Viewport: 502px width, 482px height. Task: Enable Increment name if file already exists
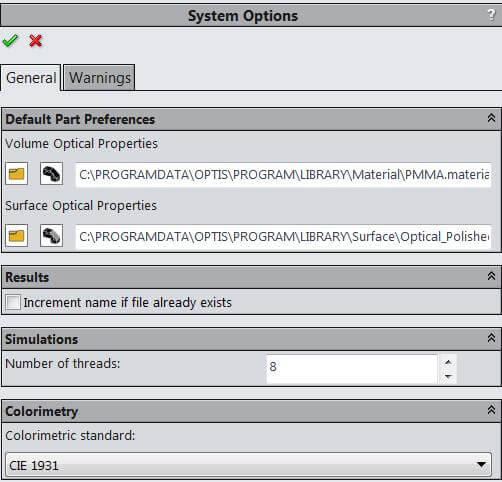pyautogui.click(x=13, y=302)
